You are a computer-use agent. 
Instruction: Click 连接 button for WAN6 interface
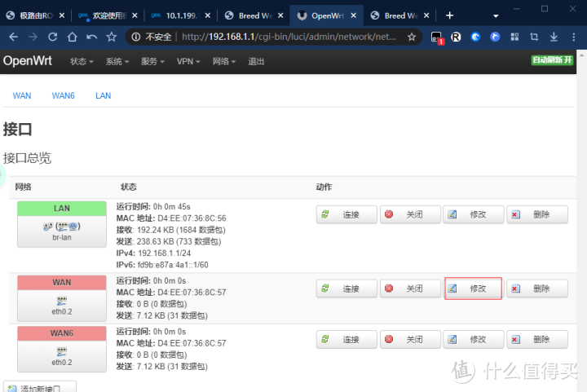coord(346,339)
